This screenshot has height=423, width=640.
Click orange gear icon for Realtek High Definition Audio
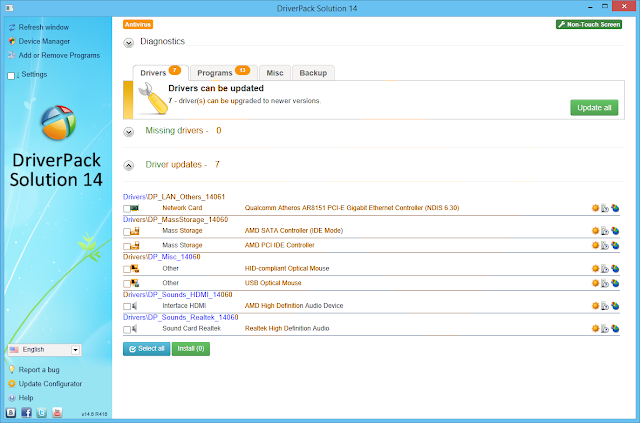(595, 329)
